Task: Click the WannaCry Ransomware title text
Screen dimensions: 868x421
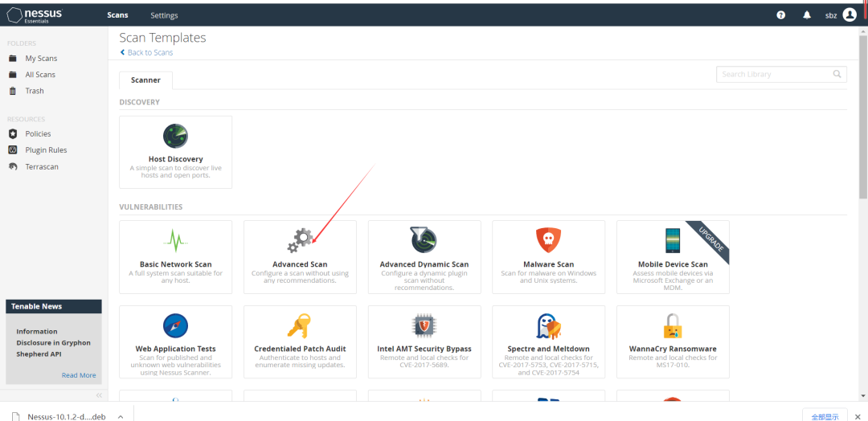Action: pos(673,349)
